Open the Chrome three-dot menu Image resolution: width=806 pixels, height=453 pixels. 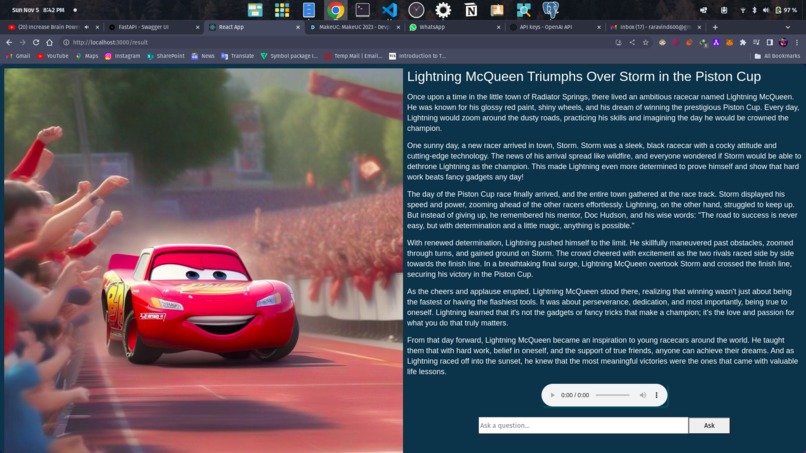tap(797, 42)
